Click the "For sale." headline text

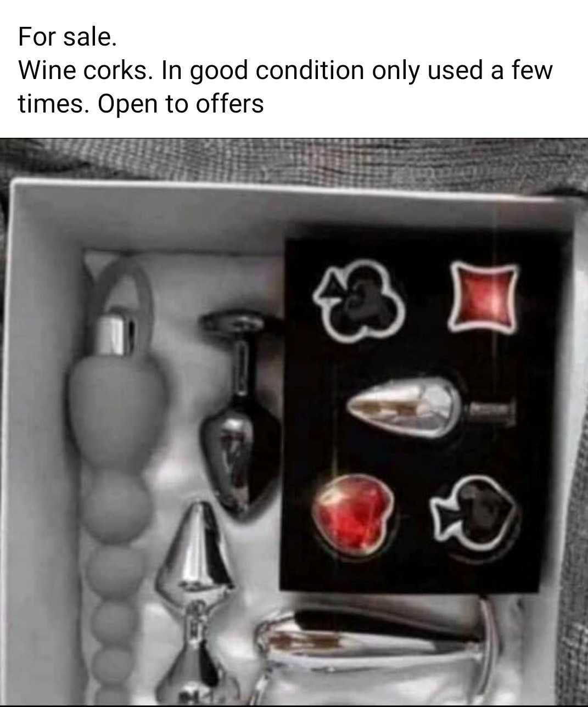(68, 37)
